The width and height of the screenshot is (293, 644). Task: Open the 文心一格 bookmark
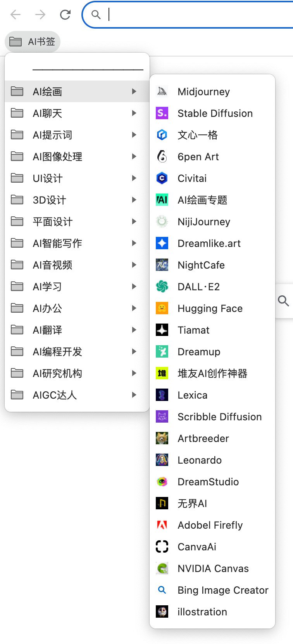point(197,135)
